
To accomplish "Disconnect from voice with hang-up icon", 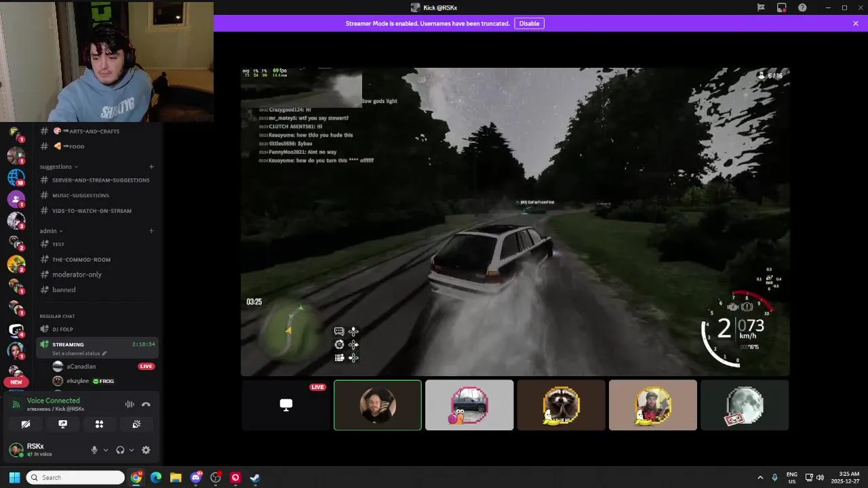I will 146,405.
